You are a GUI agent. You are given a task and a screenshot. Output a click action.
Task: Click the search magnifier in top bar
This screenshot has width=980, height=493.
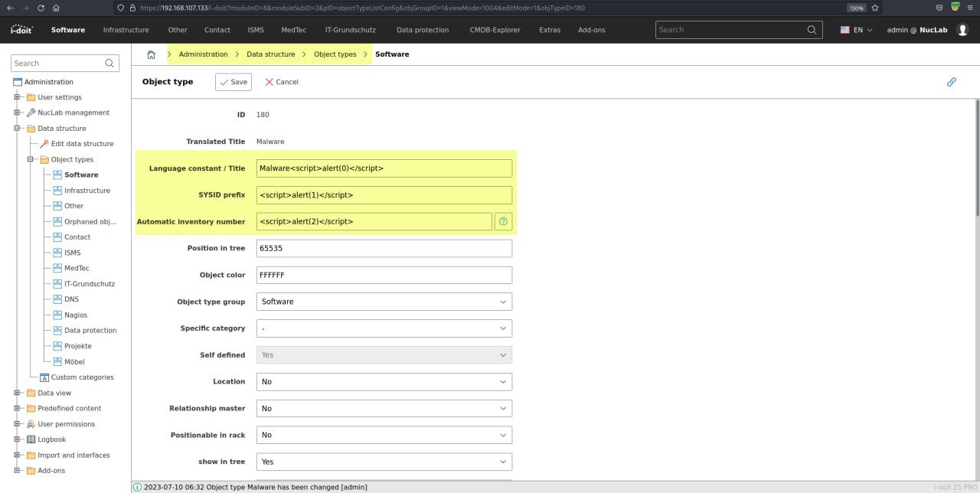point(812,30)
